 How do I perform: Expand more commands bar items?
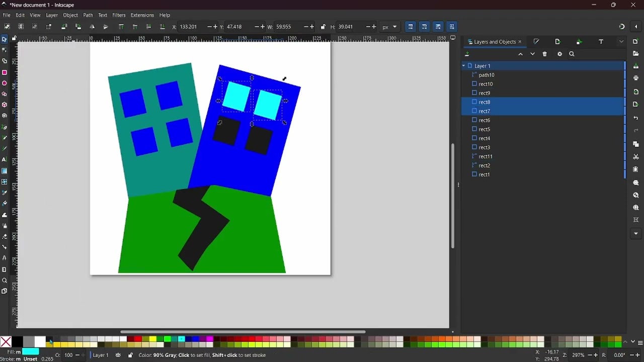[636, 234]
